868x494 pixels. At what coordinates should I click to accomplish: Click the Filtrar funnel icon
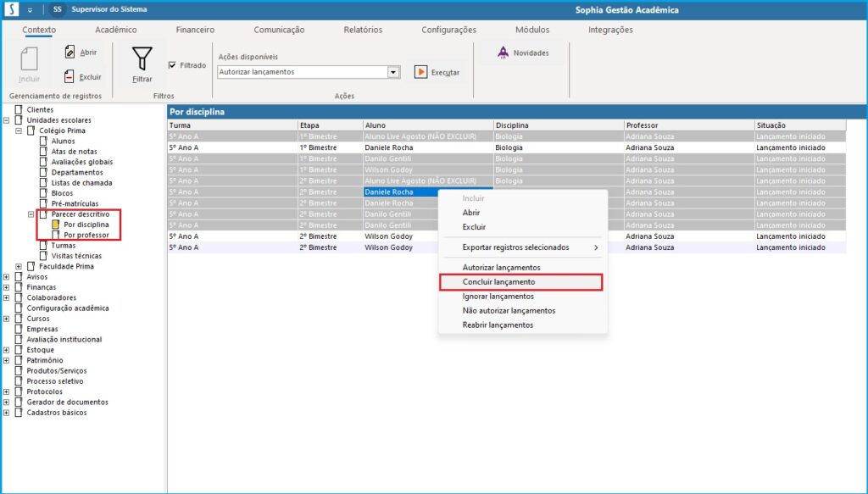pyautogui.click(x=142, y=58)
